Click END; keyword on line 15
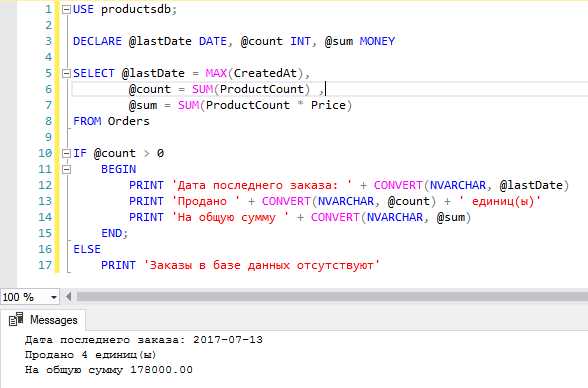 click(x=115, y=233)
